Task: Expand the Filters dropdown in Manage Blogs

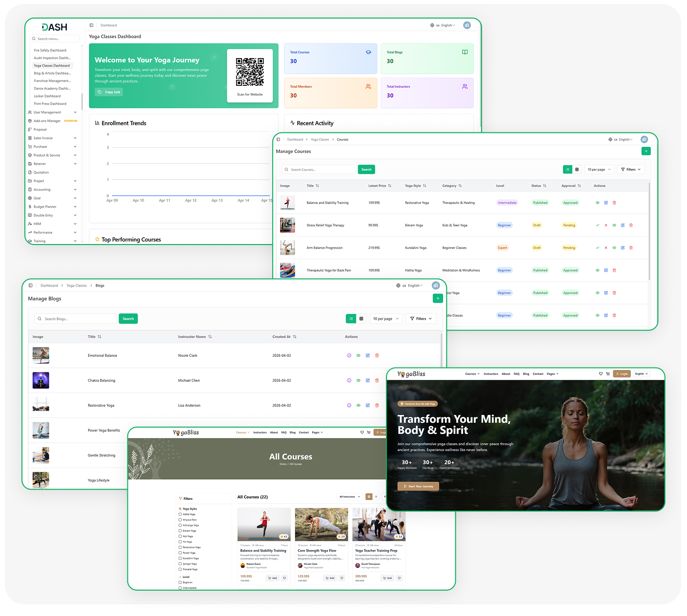Action: tap(421, 319)
